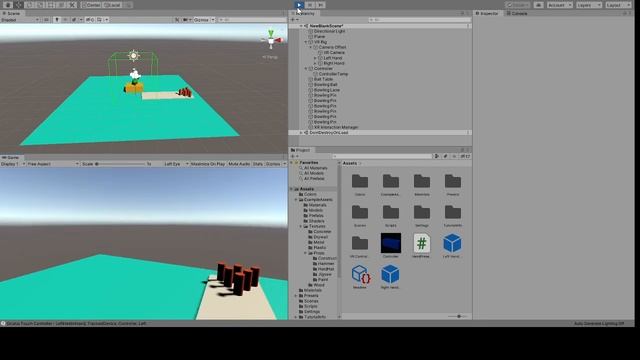
Task: Click Scene view Gizmos button
Action: 201,20
